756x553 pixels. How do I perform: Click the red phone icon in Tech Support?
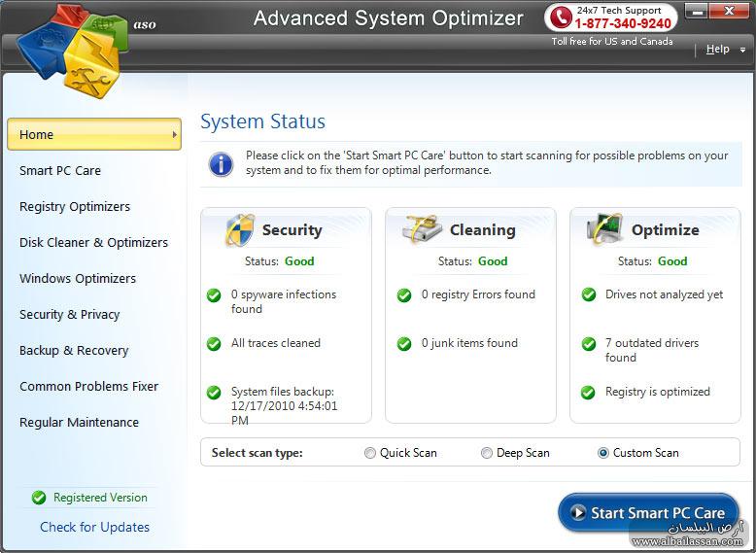coord(561,17)
